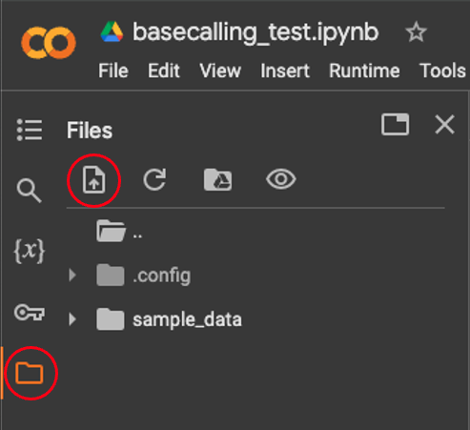Open the Table of contents sidebar icon

pyautogui.click(x=29, y=130)
